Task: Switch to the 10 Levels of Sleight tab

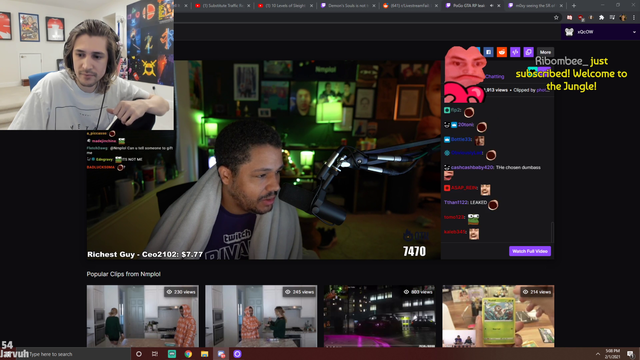Action: coord(285,6)
